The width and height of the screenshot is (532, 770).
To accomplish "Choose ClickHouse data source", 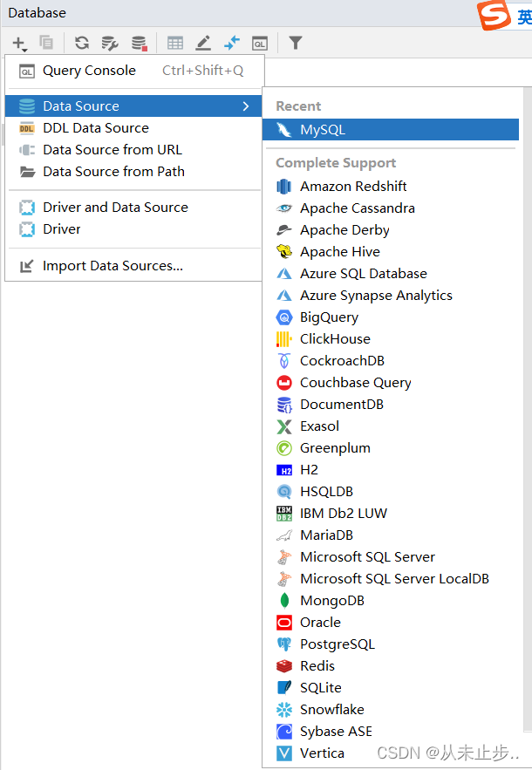I will coord(391,339).
